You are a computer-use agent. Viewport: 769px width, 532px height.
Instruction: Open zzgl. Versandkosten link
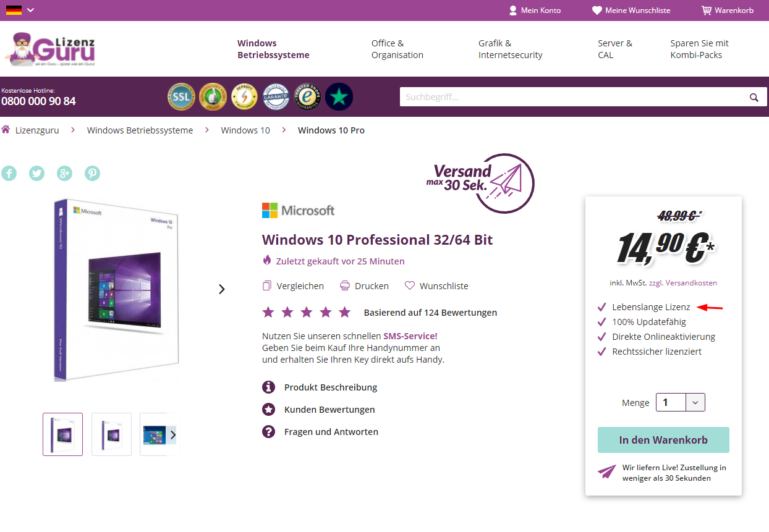coord(683,283)
